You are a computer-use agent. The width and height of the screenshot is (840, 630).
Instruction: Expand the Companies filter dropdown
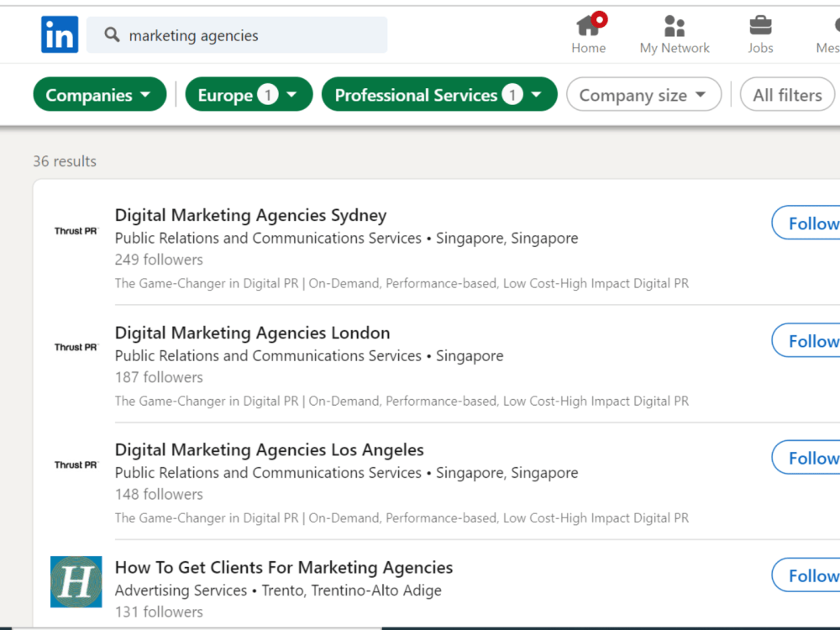(x=100, y=94)
